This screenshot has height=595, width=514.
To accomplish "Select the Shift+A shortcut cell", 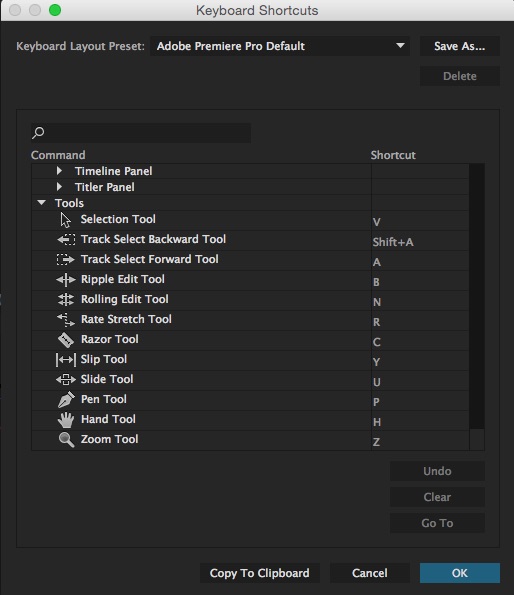I will pyautogui.click(x=393, y=242).
